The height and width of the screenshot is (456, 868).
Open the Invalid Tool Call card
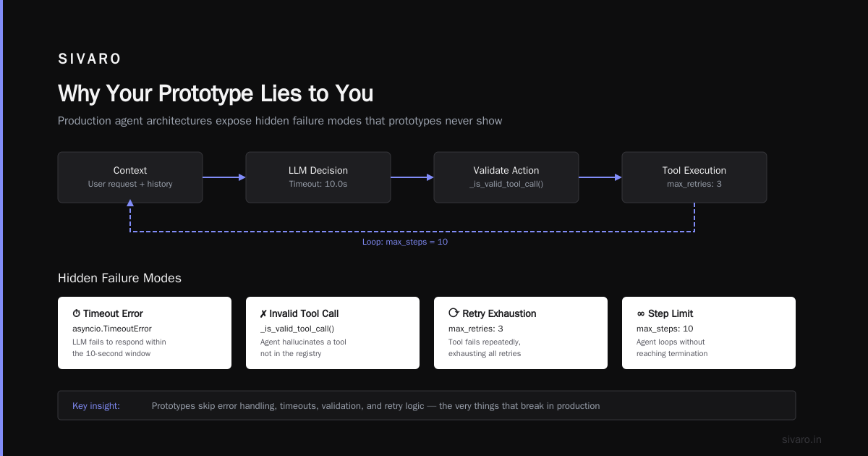333,333
